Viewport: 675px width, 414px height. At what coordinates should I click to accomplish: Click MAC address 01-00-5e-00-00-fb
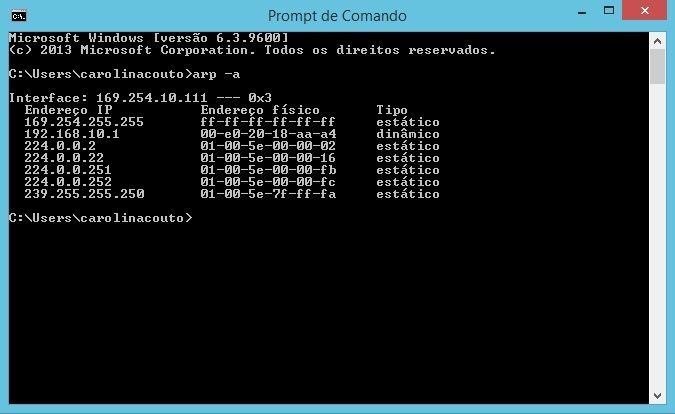tap(268, 170)
